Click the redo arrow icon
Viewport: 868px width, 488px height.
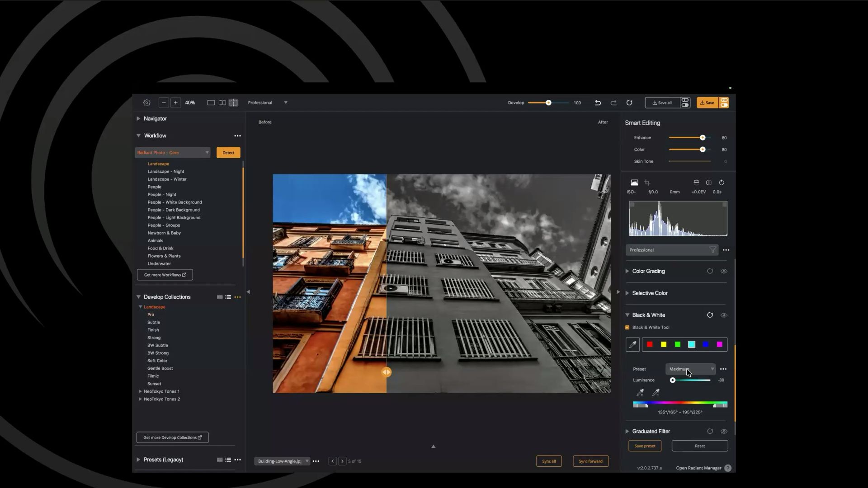[613, 103]
